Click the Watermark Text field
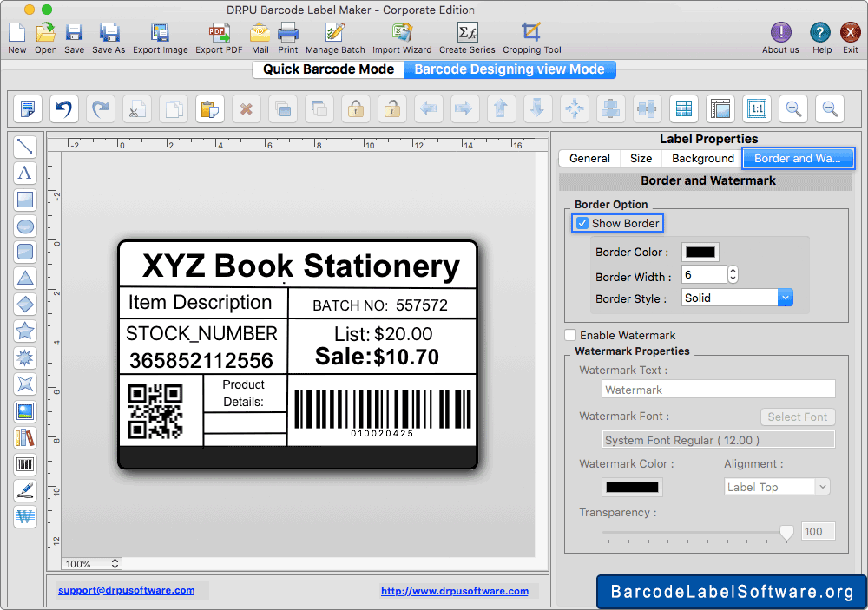The height and width of the screenshot is (610, 868). pos(718,389)
